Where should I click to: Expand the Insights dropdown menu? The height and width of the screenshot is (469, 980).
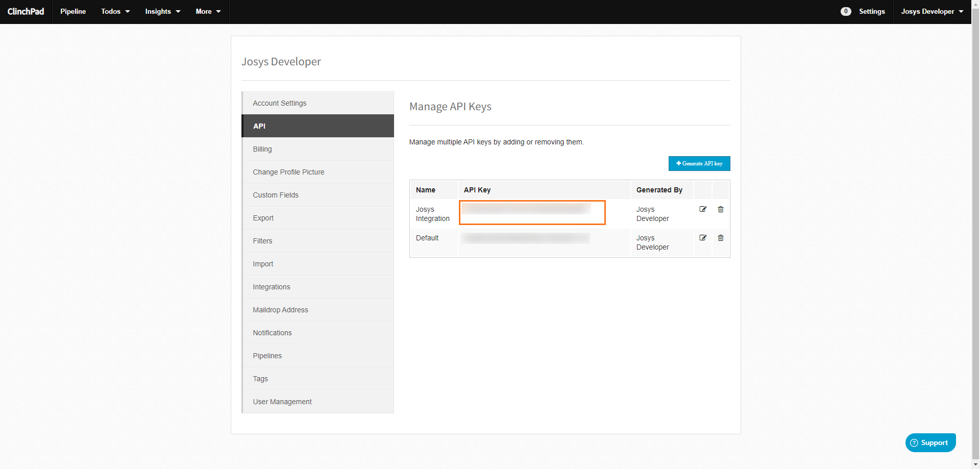point(163,11)
